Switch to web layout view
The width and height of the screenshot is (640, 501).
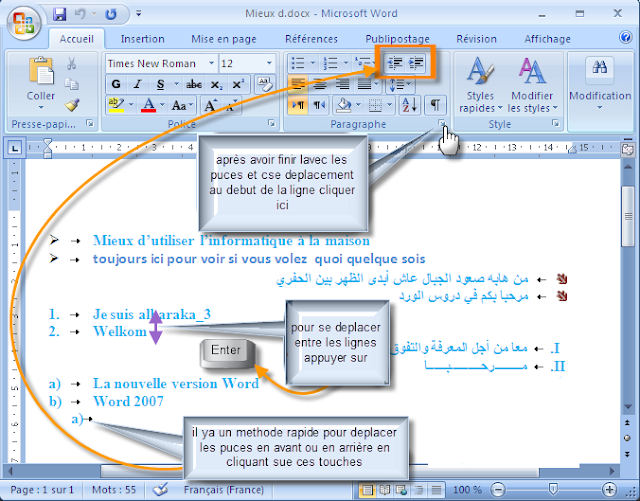[402, 489]
